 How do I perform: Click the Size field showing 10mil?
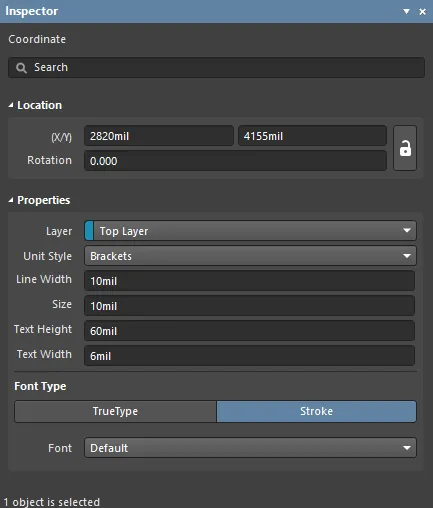[x=249, y=306]
